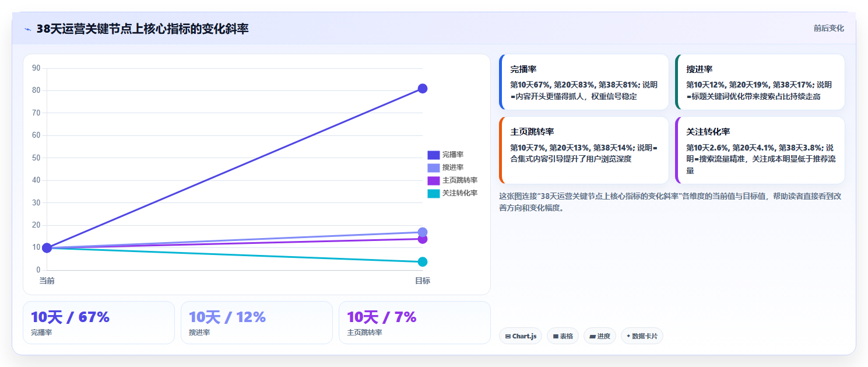868x367 pixels.
Task: Click the icon inside the Chart.js chip
Action: [x=508, y=337]
